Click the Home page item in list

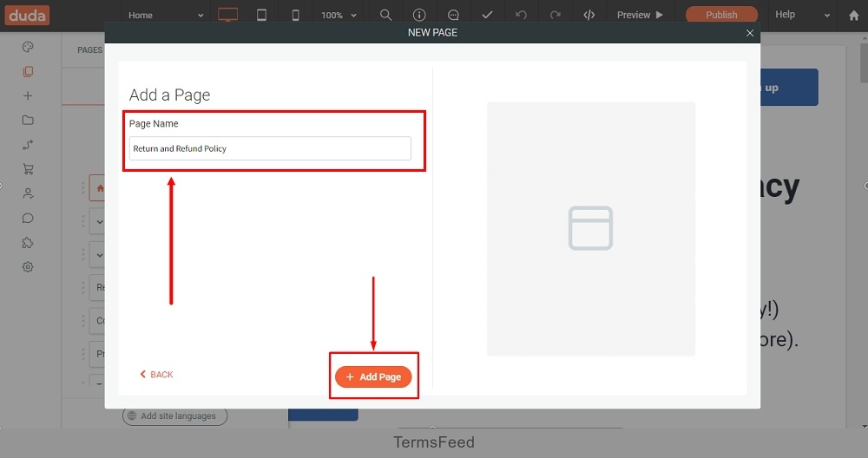pos(97,188)
